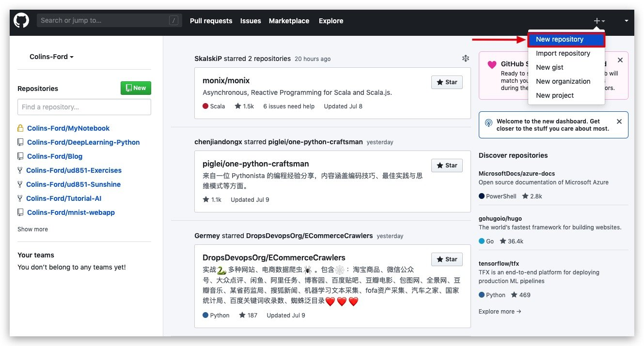Screen dimensions: 644x346
Task: Star the monix/monix repository
Action: 447,82
